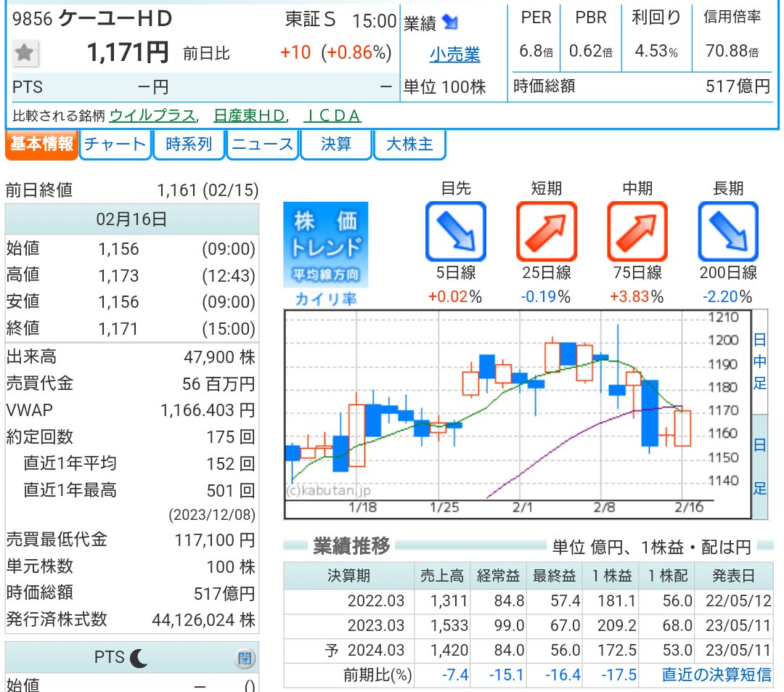Open the ニュース tab

[x=263, y=144]
